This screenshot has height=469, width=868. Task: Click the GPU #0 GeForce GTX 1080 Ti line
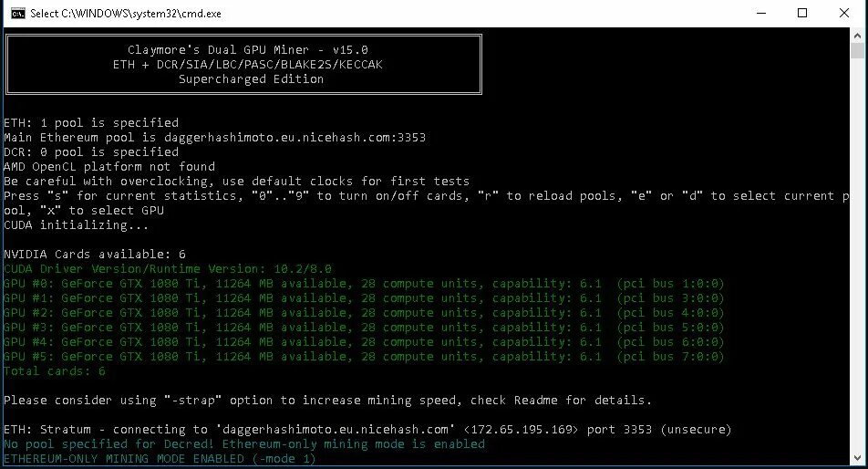(x=364, y=284)
